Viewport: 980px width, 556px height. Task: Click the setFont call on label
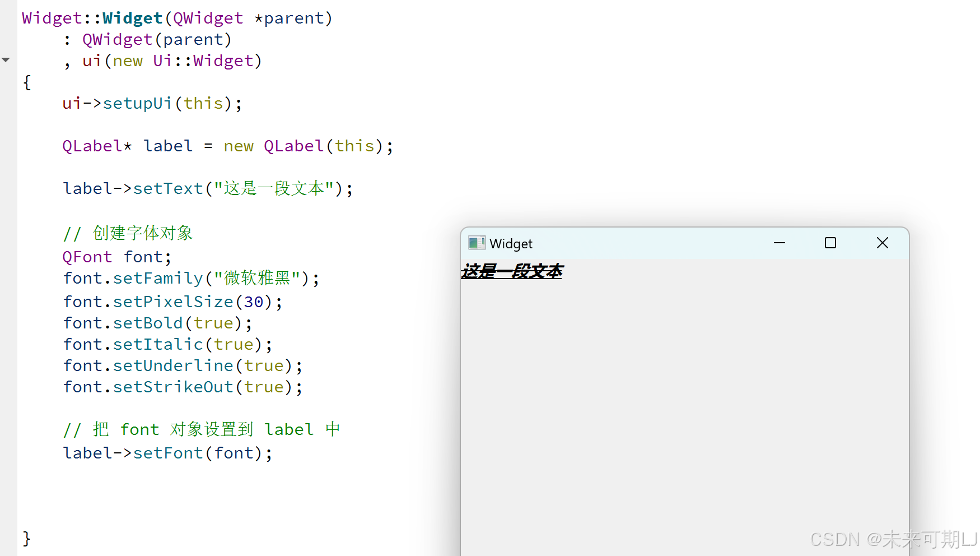coord(168,453)
